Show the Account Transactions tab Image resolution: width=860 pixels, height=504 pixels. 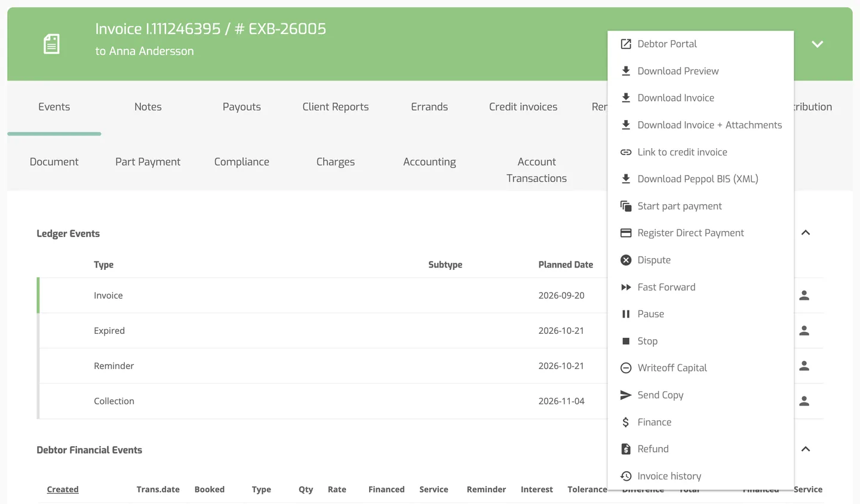536,170
